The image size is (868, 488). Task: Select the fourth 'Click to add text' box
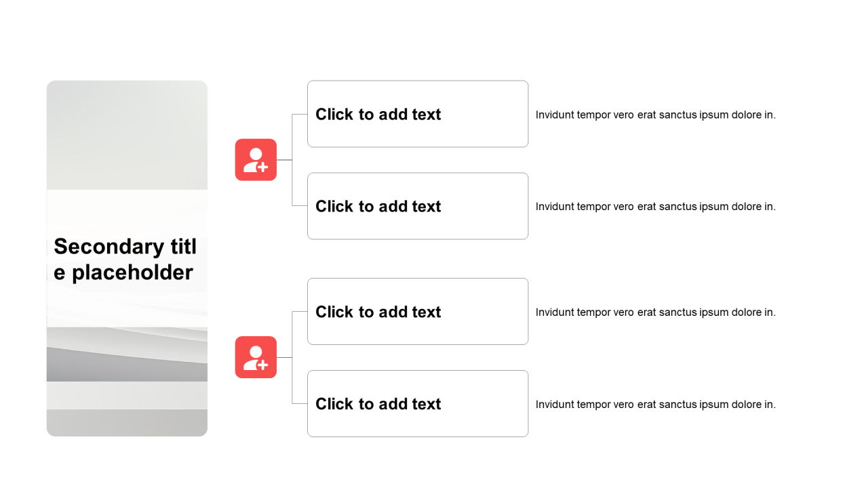pyautogui.click(x=418, y=404)
